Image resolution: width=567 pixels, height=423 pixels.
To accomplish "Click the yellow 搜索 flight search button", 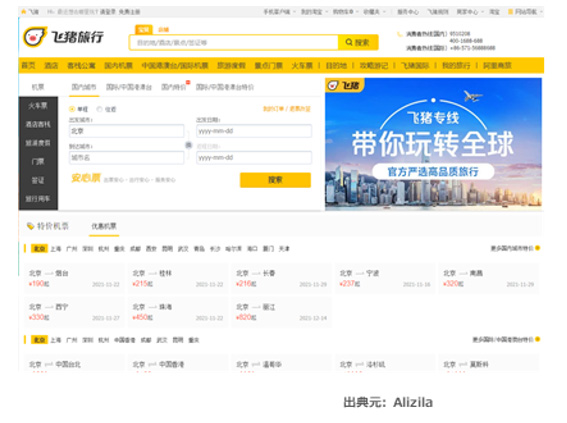I will tap(275, 180).
